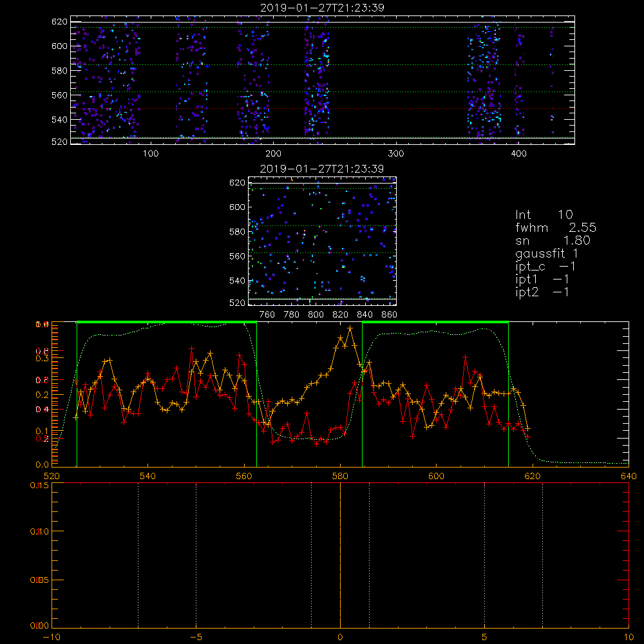Click x-axis label 840 on middle image
The width and height of the screenshot is (644, 644).
(x=365, y=315)
